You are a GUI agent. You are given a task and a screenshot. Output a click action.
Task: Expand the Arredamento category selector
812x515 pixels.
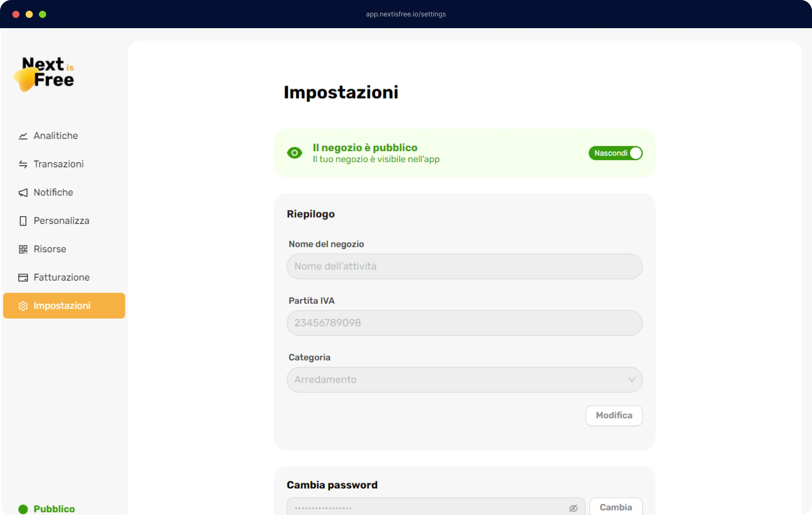coord(464,379)
